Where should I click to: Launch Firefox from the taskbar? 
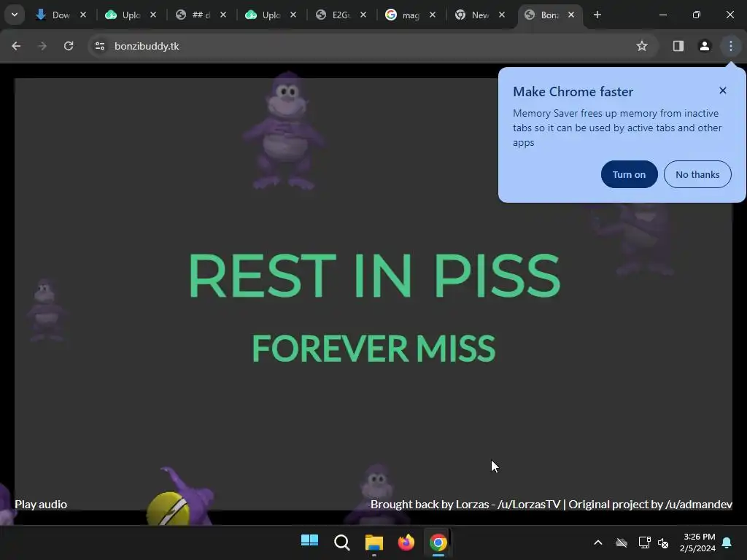(x=406, y=542)
